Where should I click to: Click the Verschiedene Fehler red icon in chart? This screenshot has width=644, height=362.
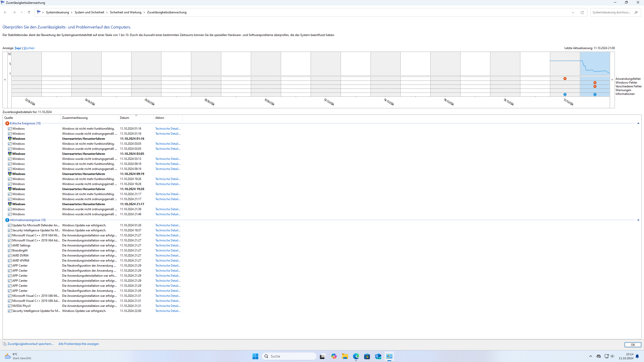coord(595,86)
